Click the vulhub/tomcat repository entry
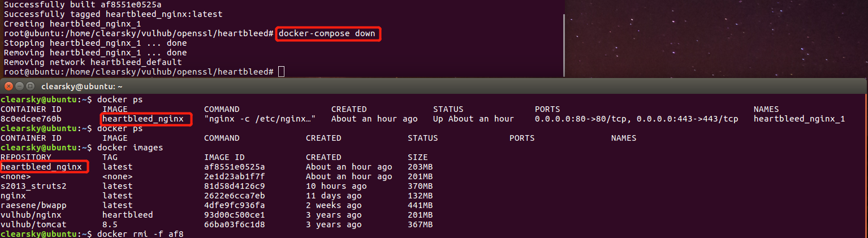 (x=34, y=224)
